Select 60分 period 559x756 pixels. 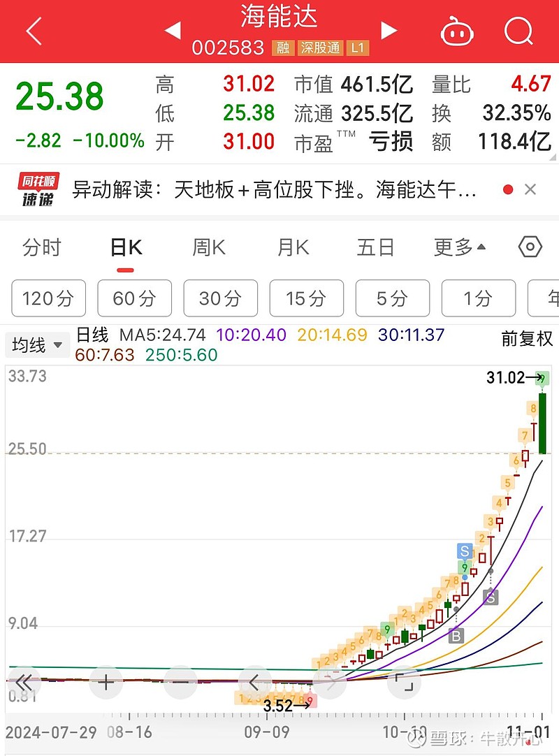(x=135, y=298)
